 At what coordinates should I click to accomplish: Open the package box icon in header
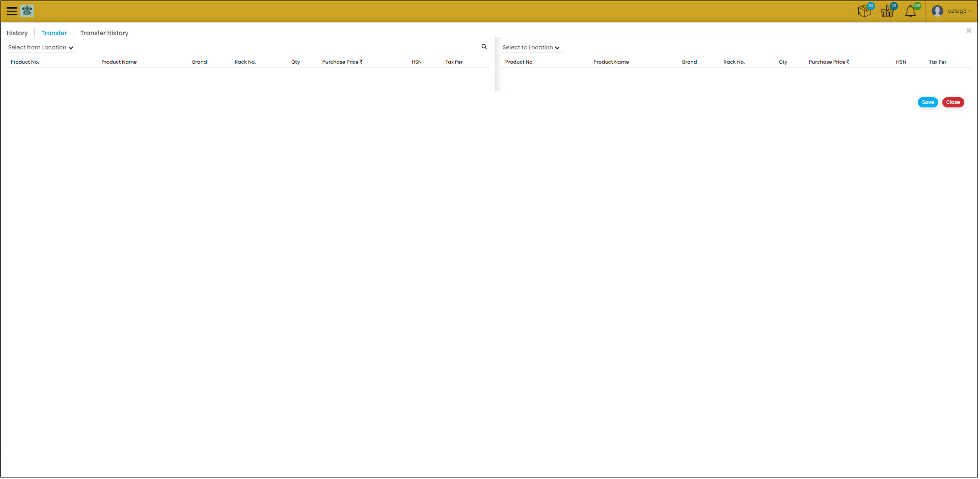865,11
